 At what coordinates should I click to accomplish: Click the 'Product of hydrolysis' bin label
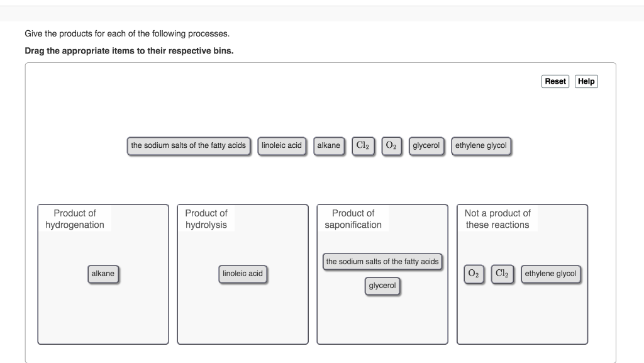click(206, 219)
